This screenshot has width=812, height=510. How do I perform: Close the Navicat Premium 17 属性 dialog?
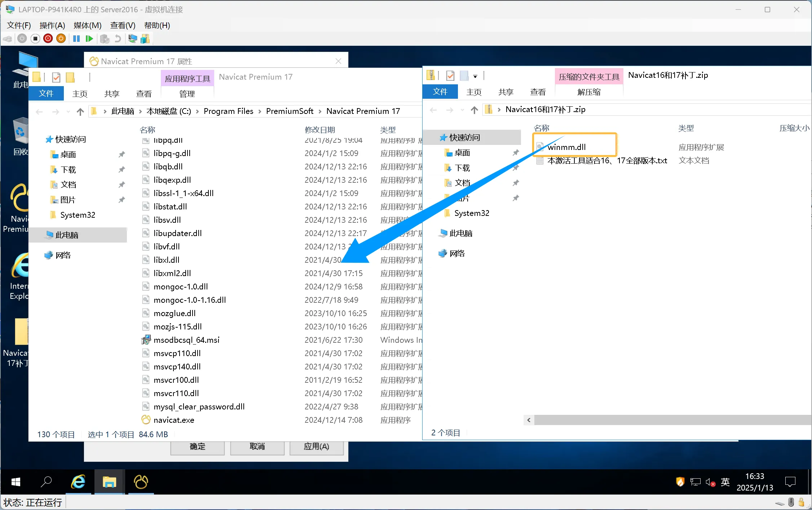click(338, 61)
